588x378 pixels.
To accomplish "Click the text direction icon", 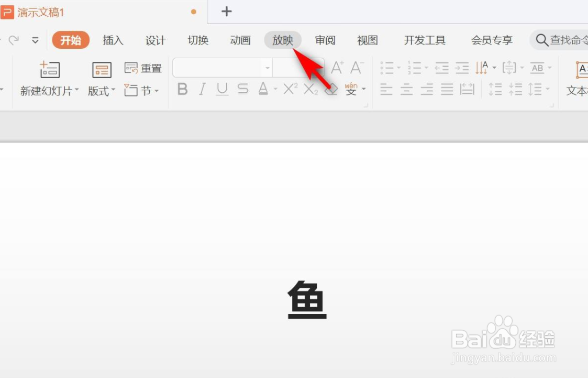I will (482, 68).
